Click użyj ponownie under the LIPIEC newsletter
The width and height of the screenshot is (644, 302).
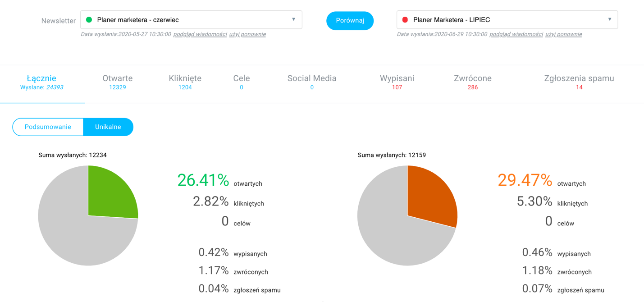coord(563,34)
